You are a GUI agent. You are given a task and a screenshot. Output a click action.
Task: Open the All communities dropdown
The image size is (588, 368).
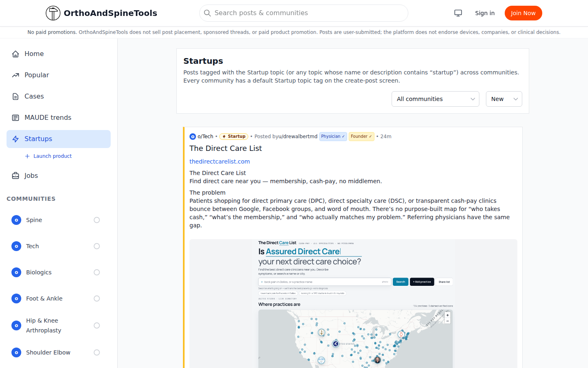tap(435, 99)
